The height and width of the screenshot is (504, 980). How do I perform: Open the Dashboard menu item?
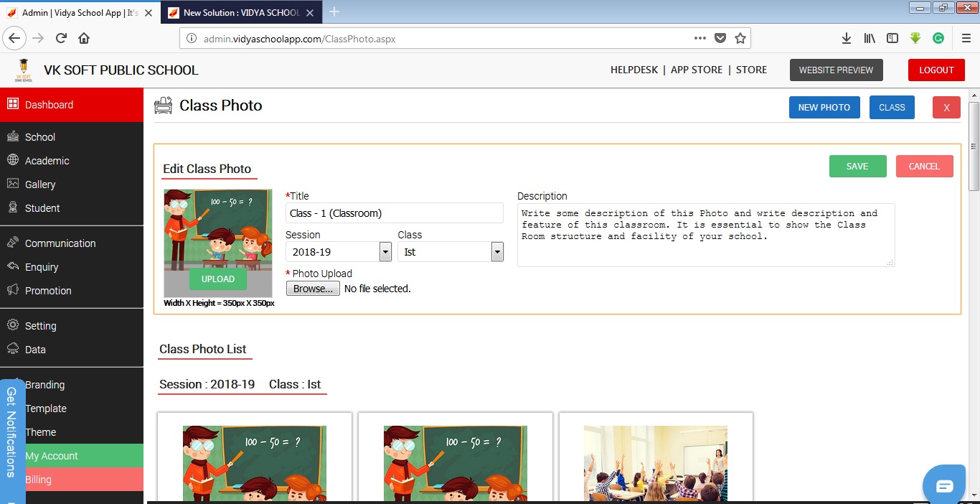[72, 105]
